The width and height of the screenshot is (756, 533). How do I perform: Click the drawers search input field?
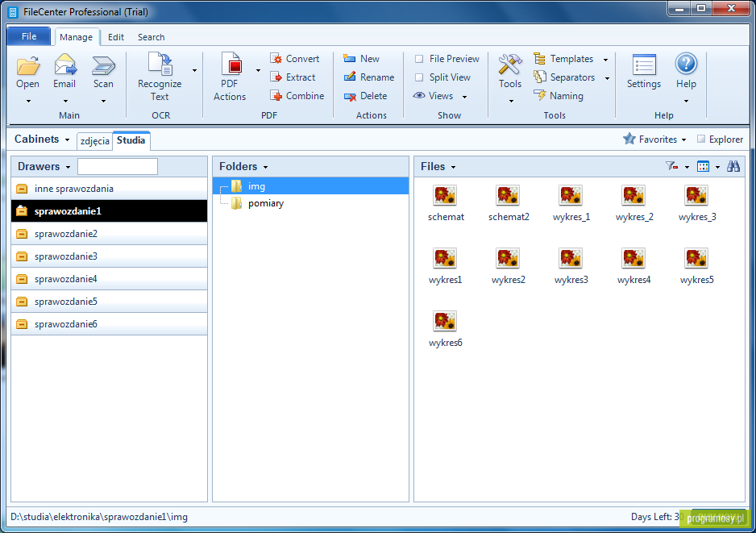[118, 166]
